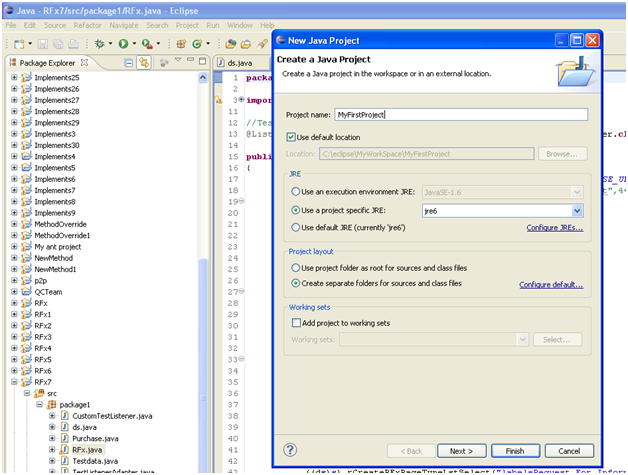
Task: Open the Project menu
Action: coord(187,25)
